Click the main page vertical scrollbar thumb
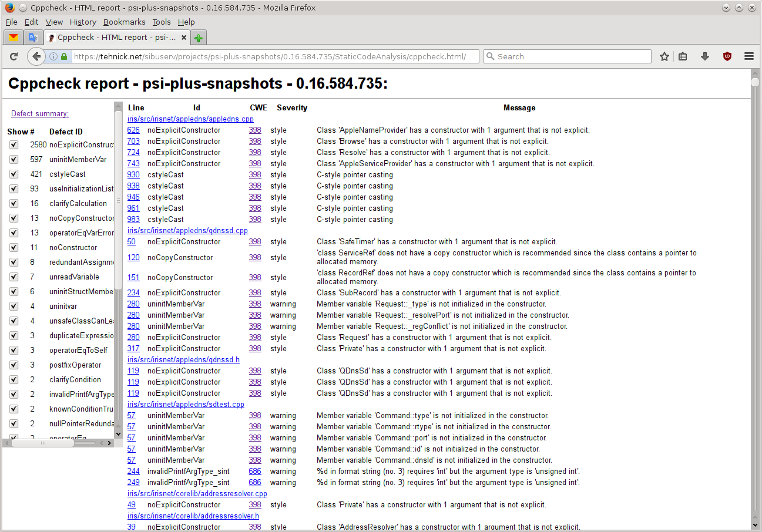Image resolution: width=762 pixels, height=532 pixels. [x=756, y=82]
